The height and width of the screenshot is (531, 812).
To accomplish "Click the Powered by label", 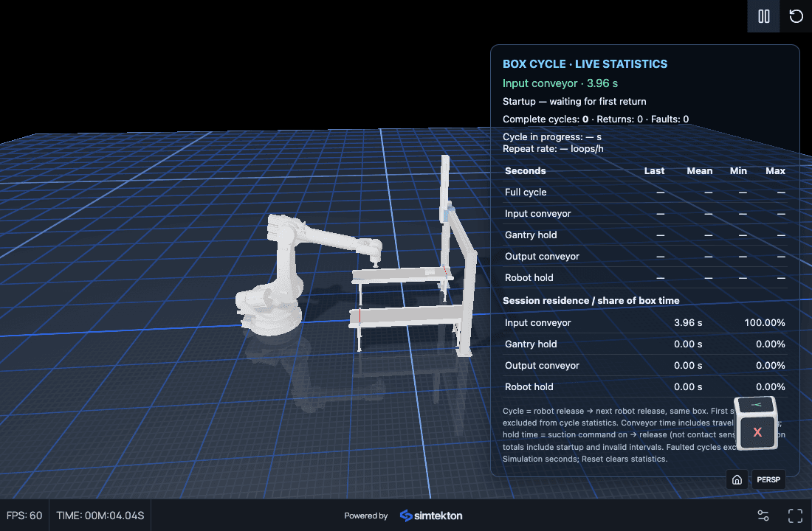I will (x=365, y=516).
